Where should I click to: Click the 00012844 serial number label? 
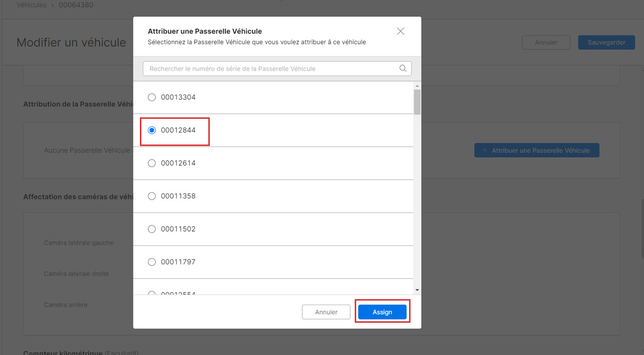178,130
